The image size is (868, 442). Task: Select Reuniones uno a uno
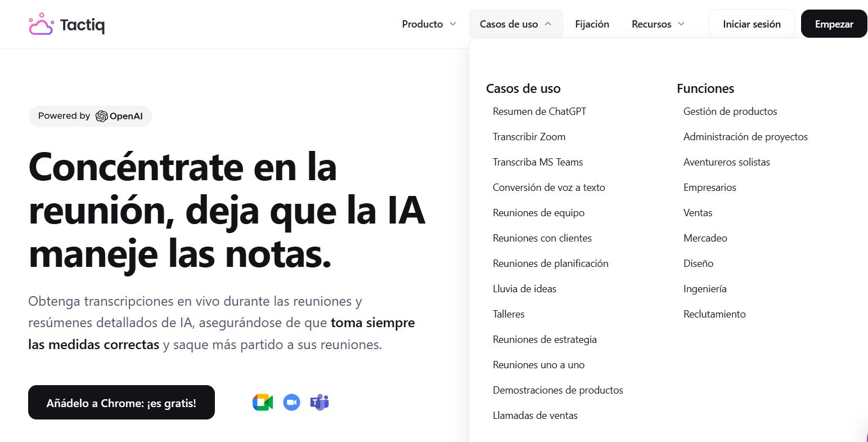(x=538, y=365)
